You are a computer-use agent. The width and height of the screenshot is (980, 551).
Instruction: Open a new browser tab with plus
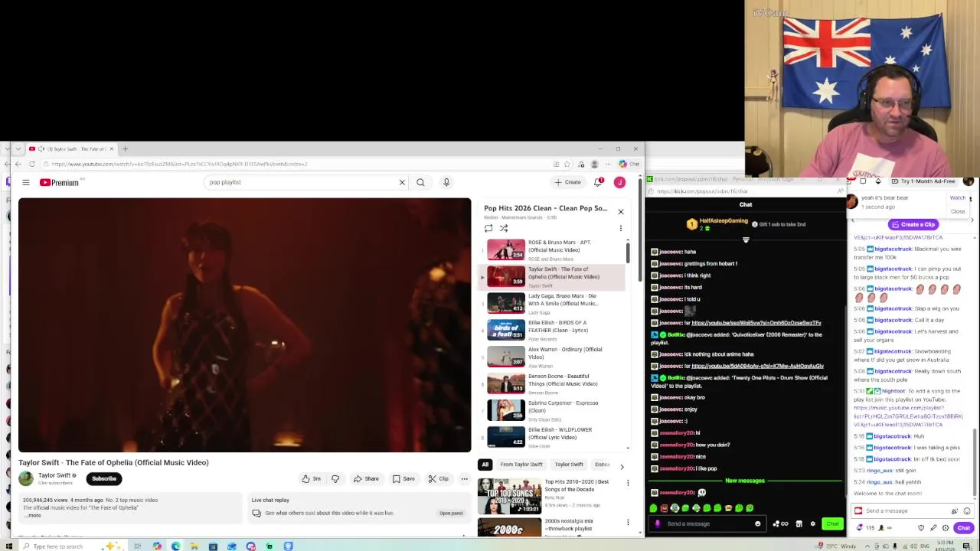point(125,148)
